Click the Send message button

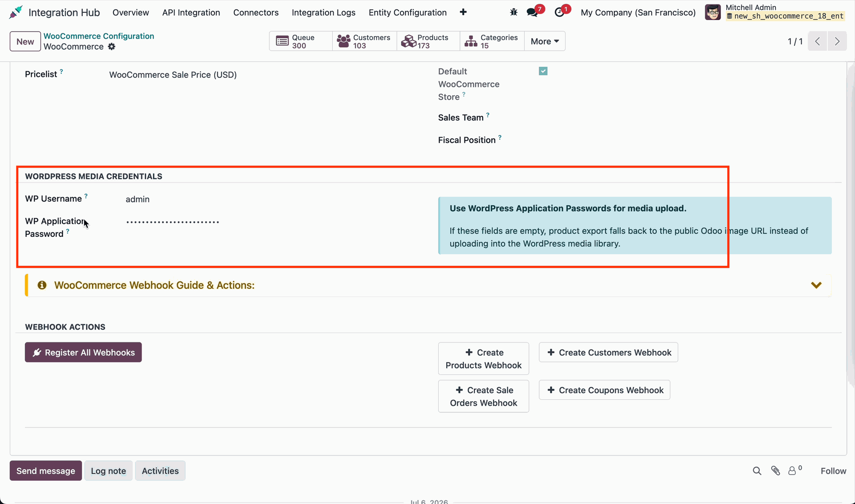pyautogui.click(x=46, y=471)
